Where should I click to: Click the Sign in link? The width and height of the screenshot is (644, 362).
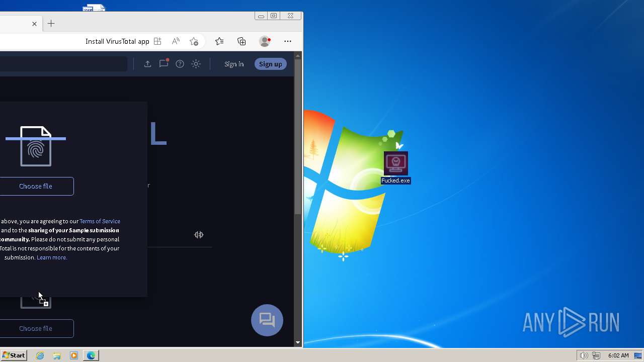pyautogui.click(x=234, y=64)
